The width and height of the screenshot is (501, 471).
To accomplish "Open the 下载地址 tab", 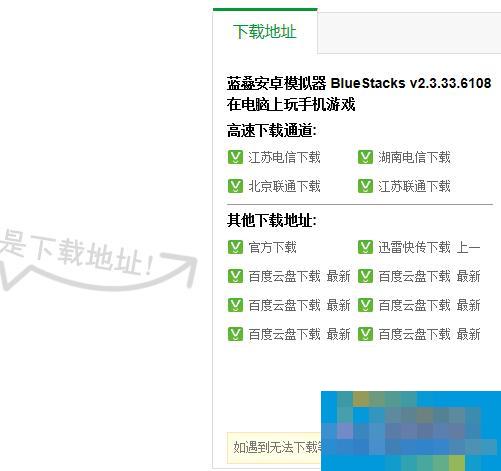I will (x=265, y=32).
